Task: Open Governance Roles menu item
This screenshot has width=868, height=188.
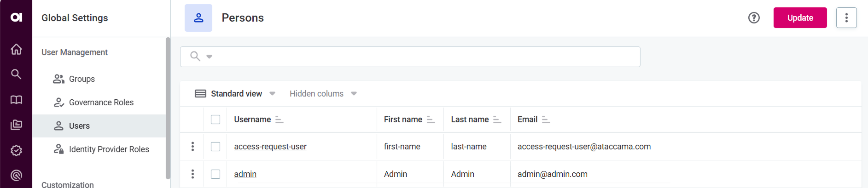Action: [x=101, y=103]
